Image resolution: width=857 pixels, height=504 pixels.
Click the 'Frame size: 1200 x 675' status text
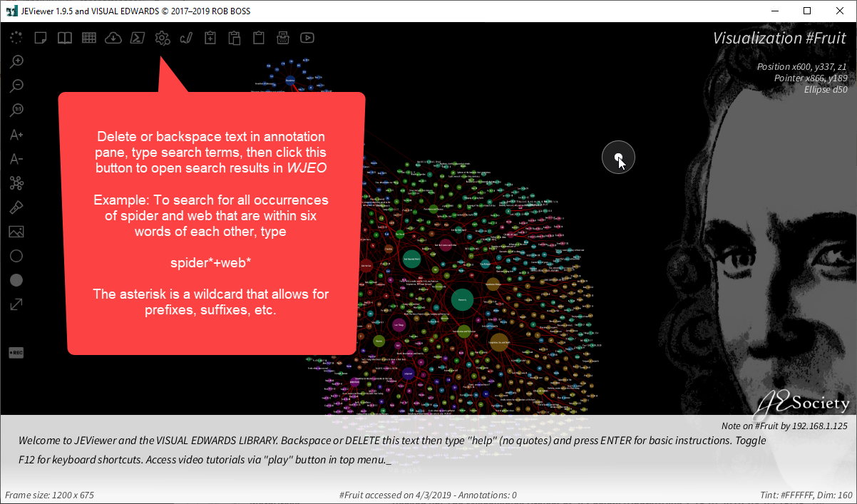coord(49,495)
